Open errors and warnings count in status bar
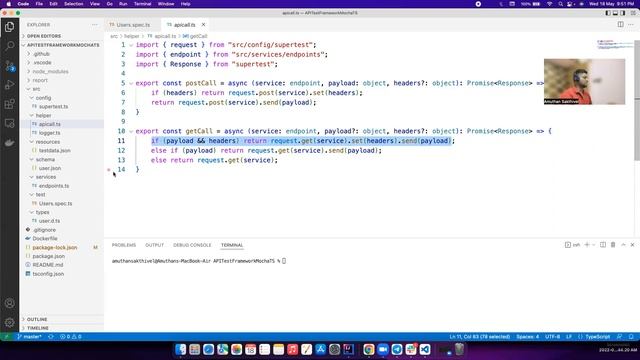The height and width of the screenshot is (360, 640). 71,337
